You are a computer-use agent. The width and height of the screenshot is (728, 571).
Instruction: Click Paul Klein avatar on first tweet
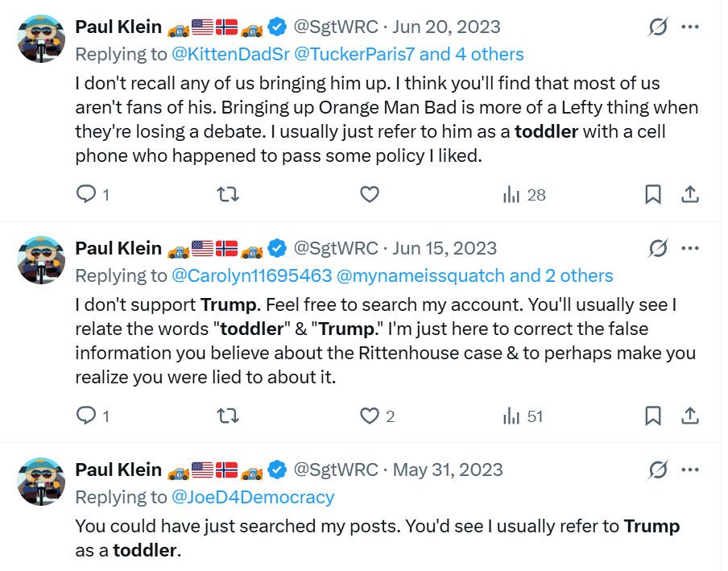tap(41, 38)
